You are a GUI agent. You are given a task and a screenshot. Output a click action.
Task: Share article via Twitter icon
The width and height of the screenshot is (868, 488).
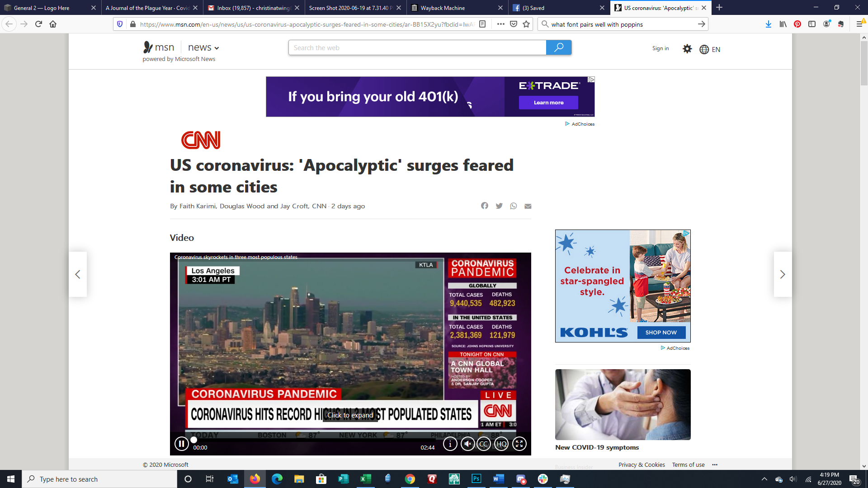tap(499, 206)
